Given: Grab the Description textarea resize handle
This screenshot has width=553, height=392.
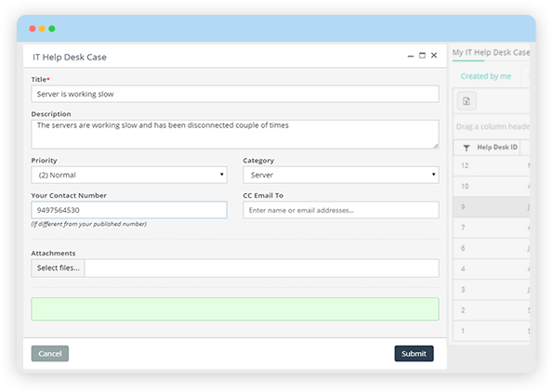Looking at the screenshot, I should [436, 146].
